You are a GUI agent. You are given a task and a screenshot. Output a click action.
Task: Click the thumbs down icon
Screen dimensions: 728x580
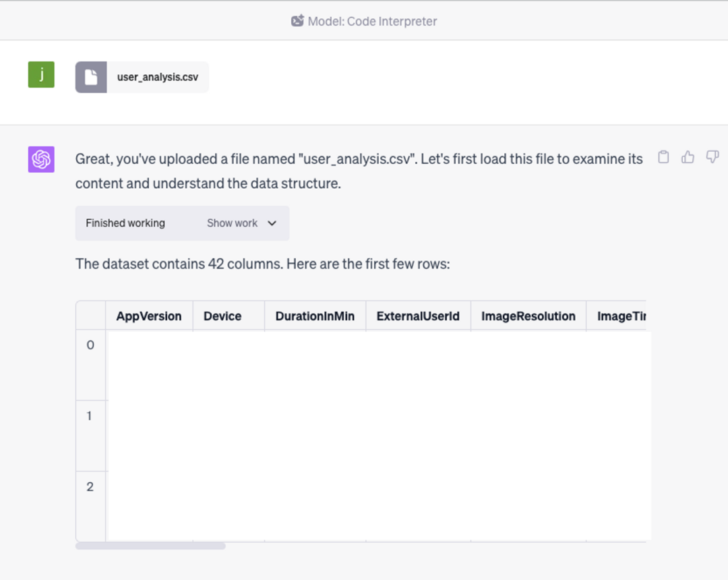click(x=712, y=157)
